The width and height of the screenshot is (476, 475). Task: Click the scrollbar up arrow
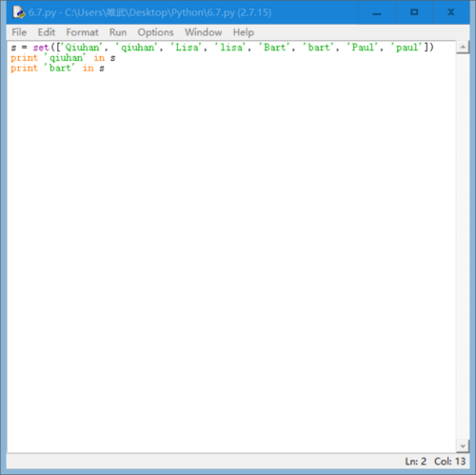[x=463, y=48]
